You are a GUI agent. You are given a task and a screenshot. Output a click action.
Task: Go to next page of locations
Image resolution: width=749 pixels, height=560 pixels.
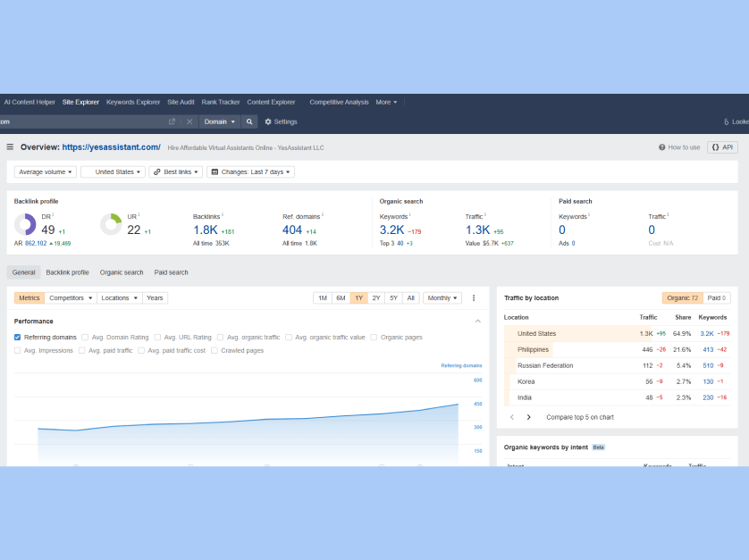coord(528,417)
